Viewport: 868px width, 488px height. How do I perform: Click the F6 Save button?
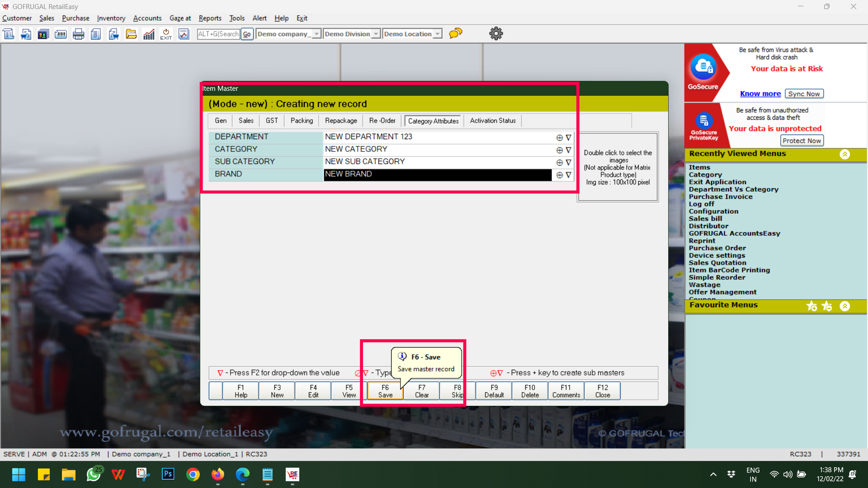coord(385,391)
